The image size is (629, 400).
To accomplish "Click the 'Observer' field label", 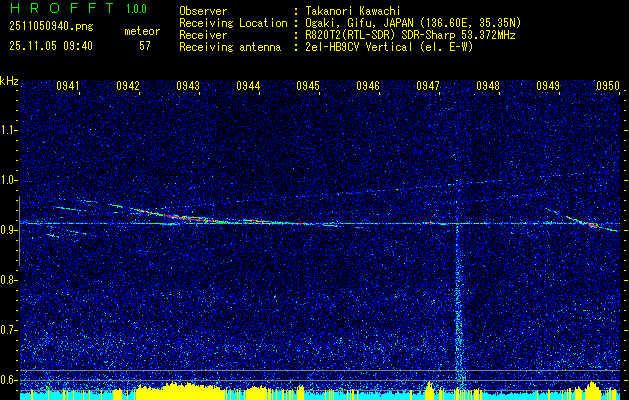I will [x=203, y=11].
